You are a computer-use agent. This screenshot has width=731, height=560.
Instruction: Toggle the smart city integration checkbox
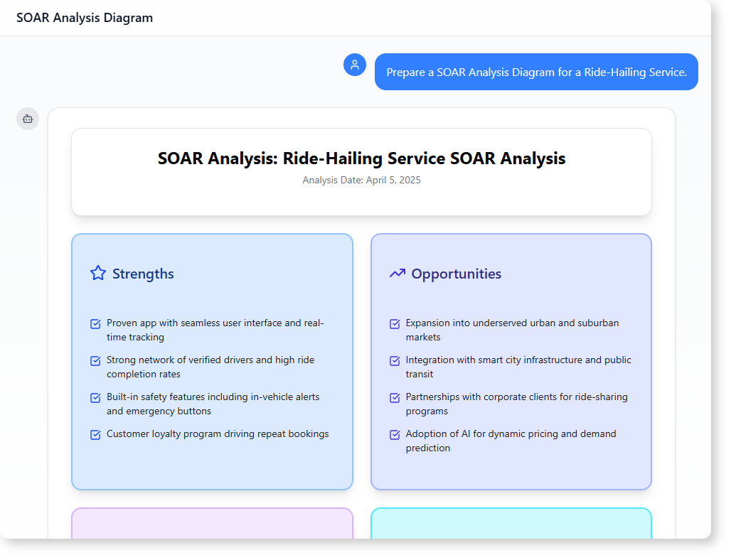click(x=395, y=360)
